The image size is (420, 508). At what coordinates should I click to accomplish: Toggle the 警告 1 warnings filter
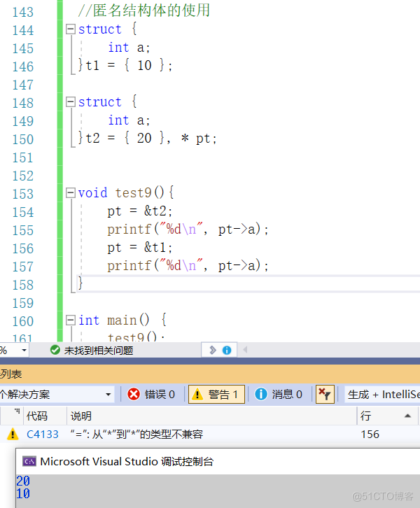(x=216, y=394)
